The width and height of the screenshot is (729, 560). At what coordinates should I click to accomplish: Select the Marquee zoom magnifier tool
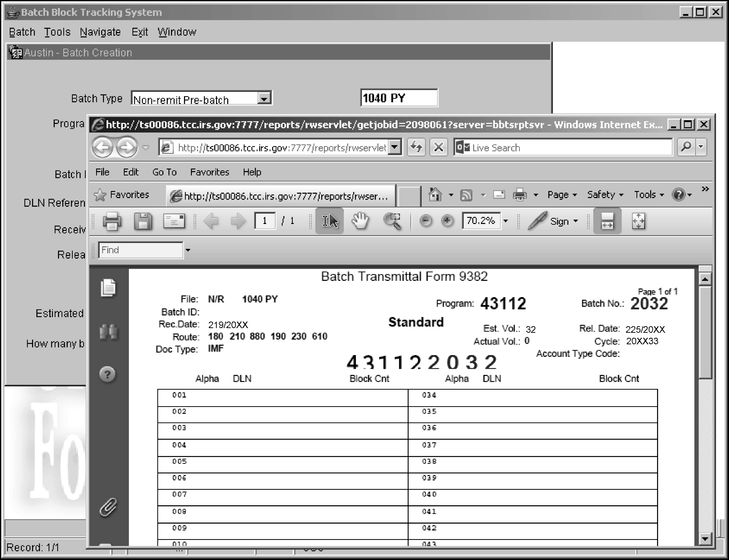click(392, 221)
